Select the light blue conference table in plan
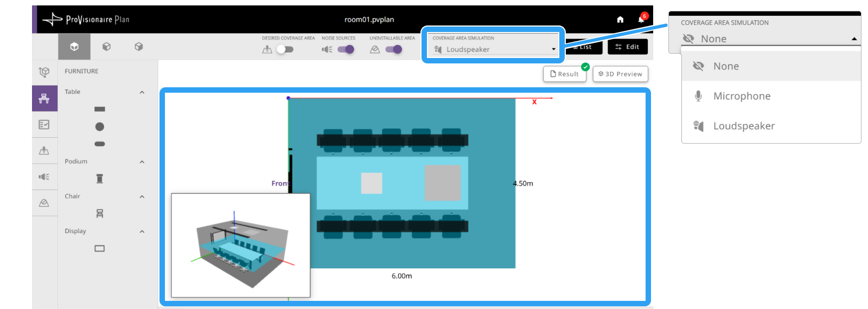The width and height of the screenshot is (868, 309). click(x=392, y=183)
